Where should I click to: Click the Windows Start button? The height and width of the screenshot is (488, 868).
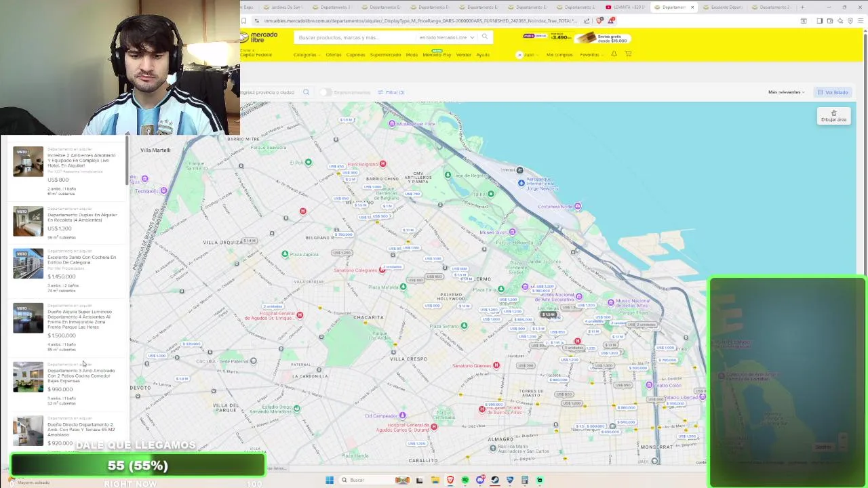(x=330, y=480)
